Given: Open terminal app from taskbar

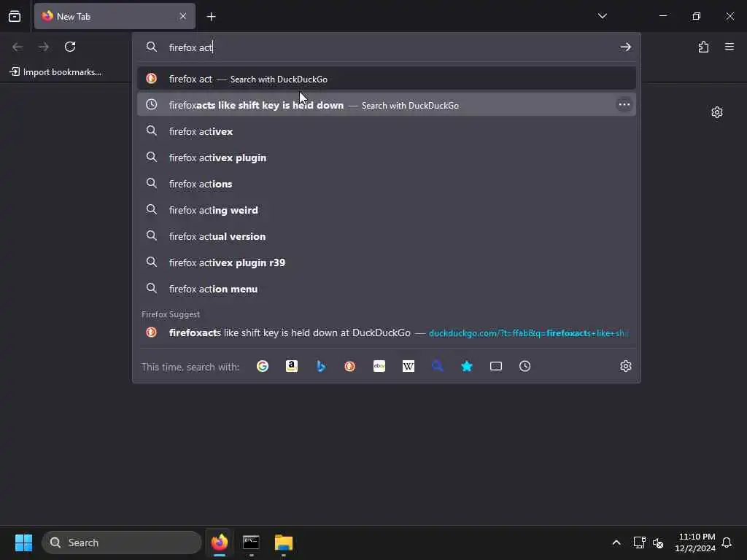Looking at the screenshot, I should click(x=251, y=542).
